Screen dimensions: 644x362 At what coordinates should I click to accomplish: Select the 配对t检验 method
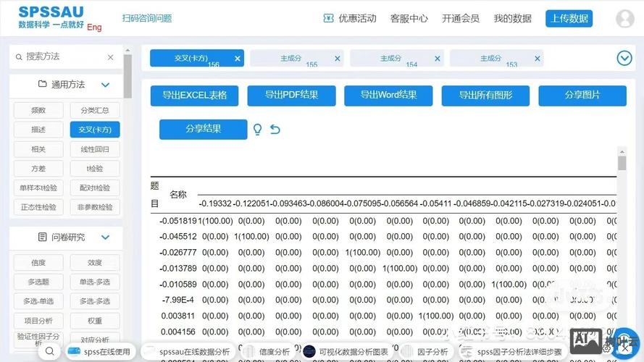(95, 188)
